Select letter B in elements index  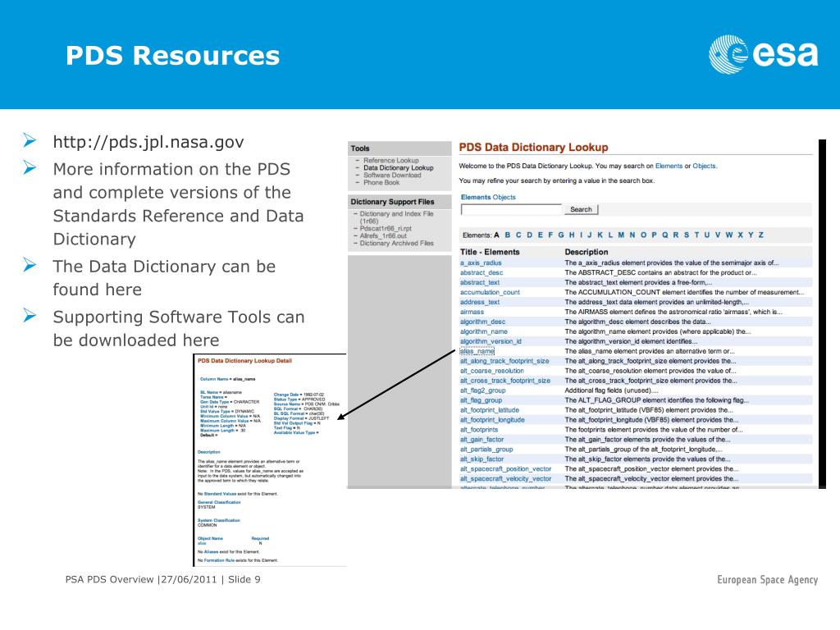(508, 235)
